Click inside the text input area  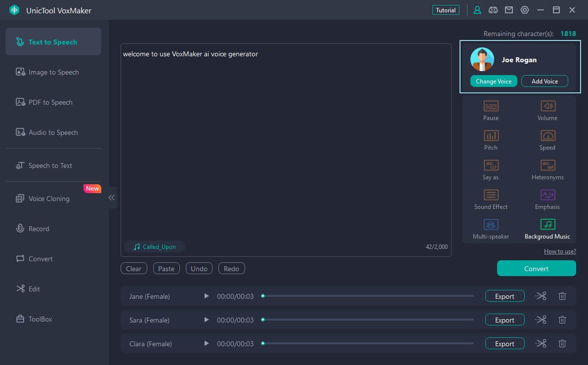click(286, 143)
